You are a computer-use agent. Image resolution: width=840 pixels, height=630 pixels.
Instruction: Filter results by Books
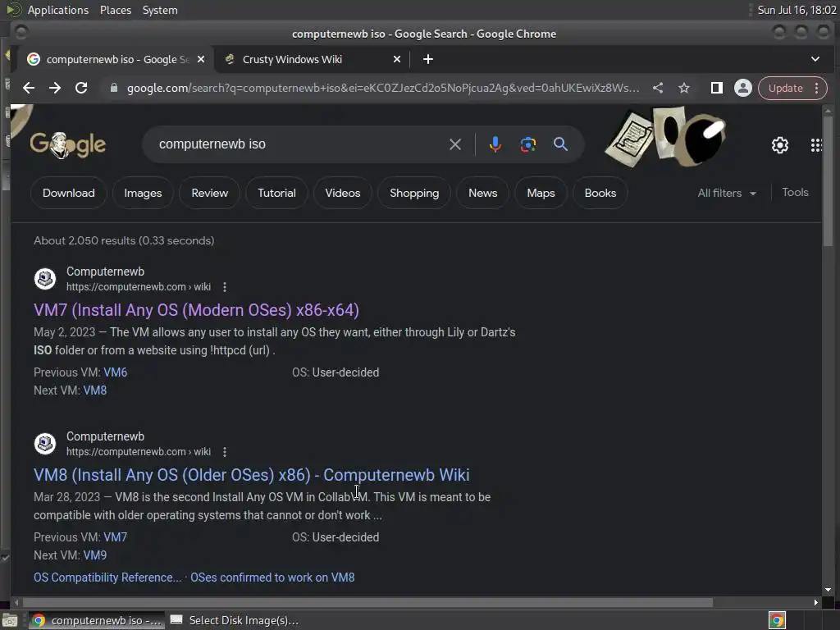pos(600,193)
